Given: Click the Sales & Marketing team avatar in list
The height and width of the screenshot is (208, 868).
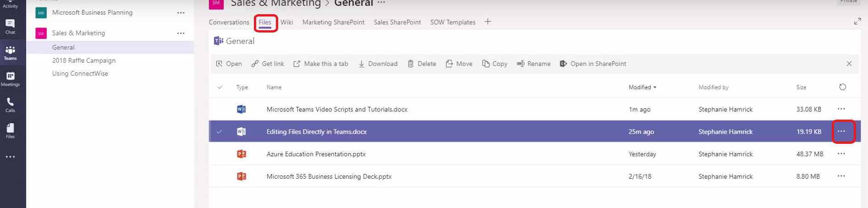Looking at the screenshot, I should click(x=41, y=33).
